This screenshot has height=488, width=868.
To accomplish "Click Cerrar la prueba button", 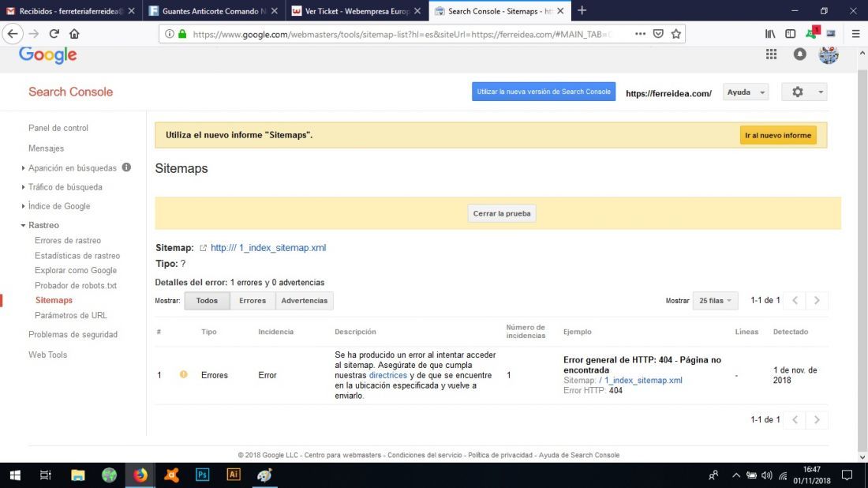I will 502,213.
